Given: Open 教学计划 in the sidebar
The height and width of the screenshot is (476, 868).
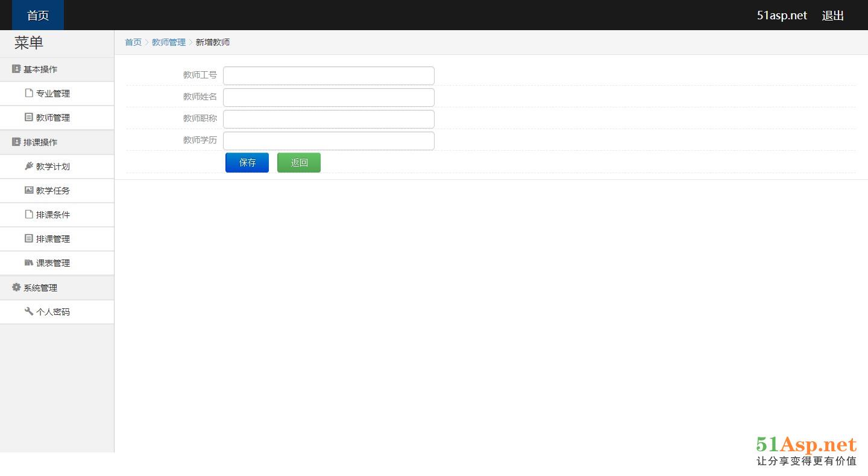Looking at the screenshot, I should coord(57,167).
